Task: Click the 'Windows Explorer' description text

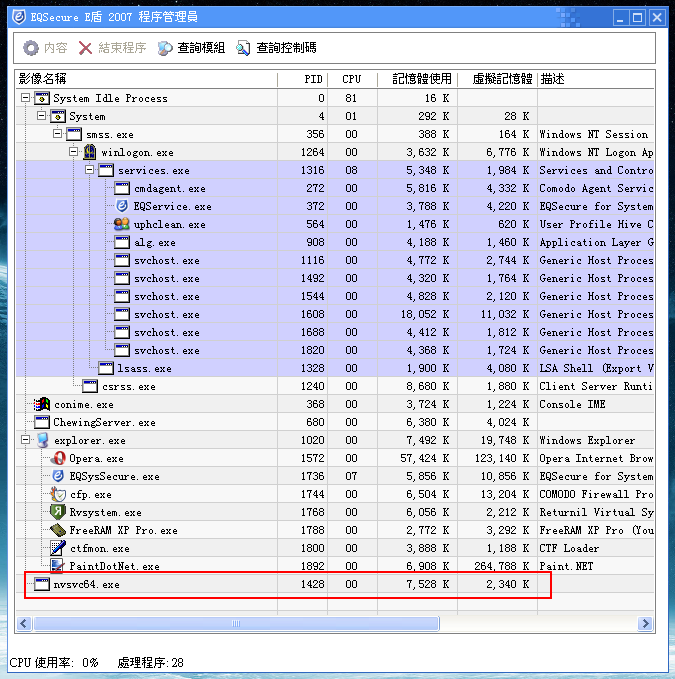Action: pos(587,440)
